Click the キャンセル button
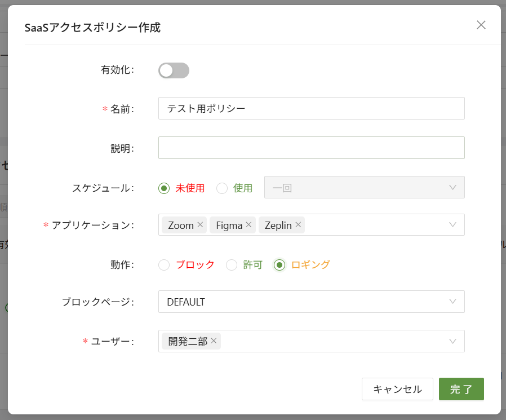Screen dimensions: 506x420 click(x=397, y=389)
